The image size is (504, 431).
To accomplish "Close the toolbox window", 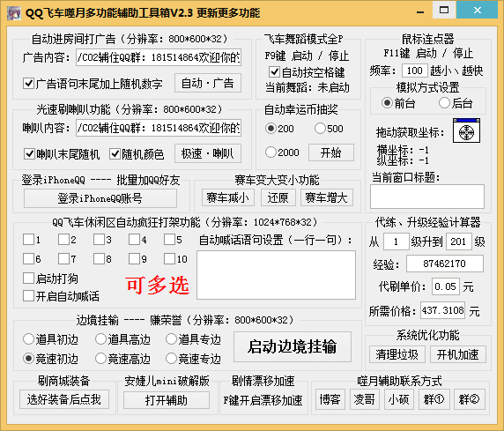I will point(477,10).
